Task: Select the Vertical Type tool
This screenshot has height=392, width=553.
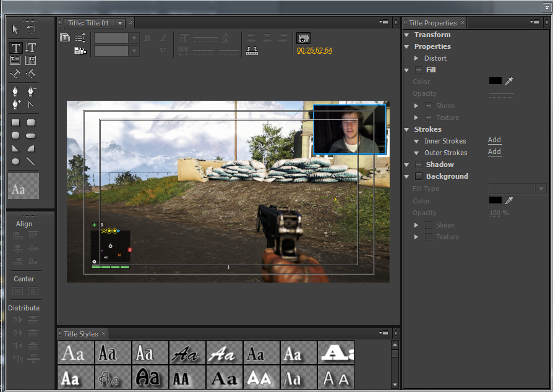Action: coord(31,48)
